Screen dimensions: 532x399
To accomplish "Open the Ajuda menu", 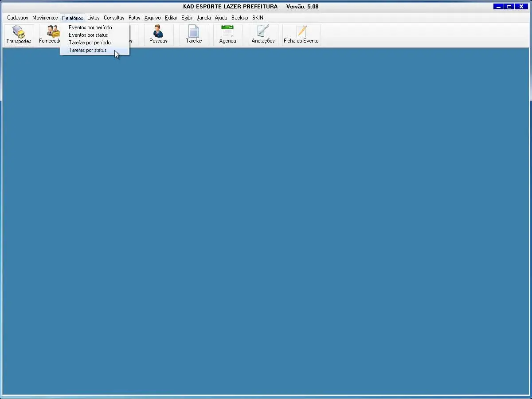I will point(221,18).
